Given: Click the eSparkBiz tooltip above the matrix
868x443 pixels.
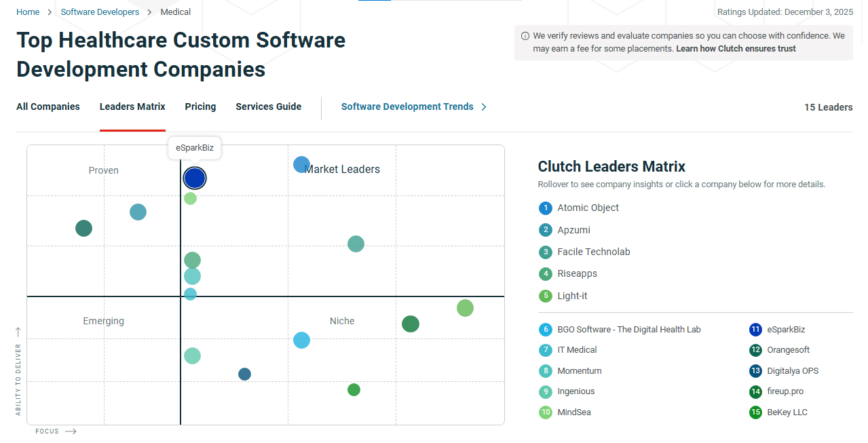Looking at the screenshot, I should [195, 147].
